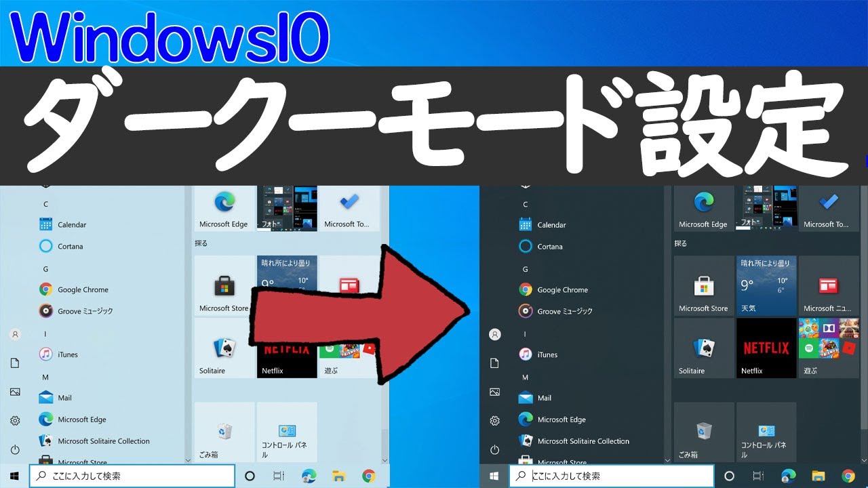Click the search box on the dark taskbar

click(612, 476)
